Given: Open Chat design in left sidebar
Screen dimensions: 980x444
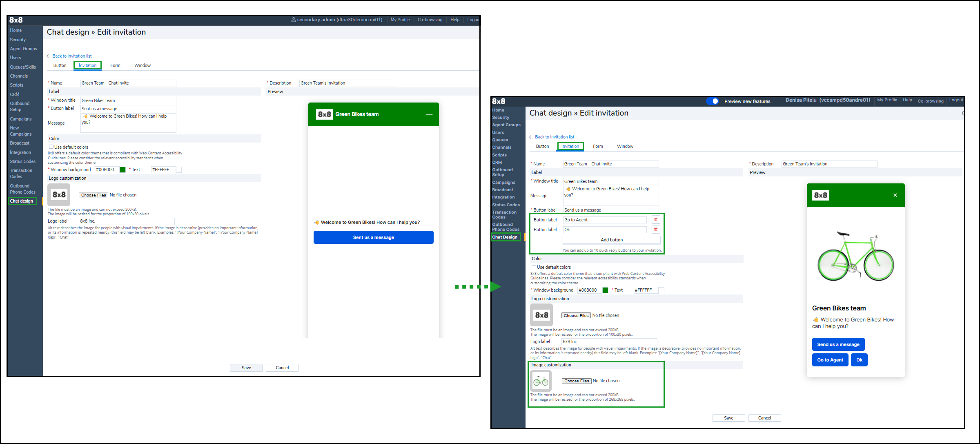Looking at the screenshot, I should 22,201.
